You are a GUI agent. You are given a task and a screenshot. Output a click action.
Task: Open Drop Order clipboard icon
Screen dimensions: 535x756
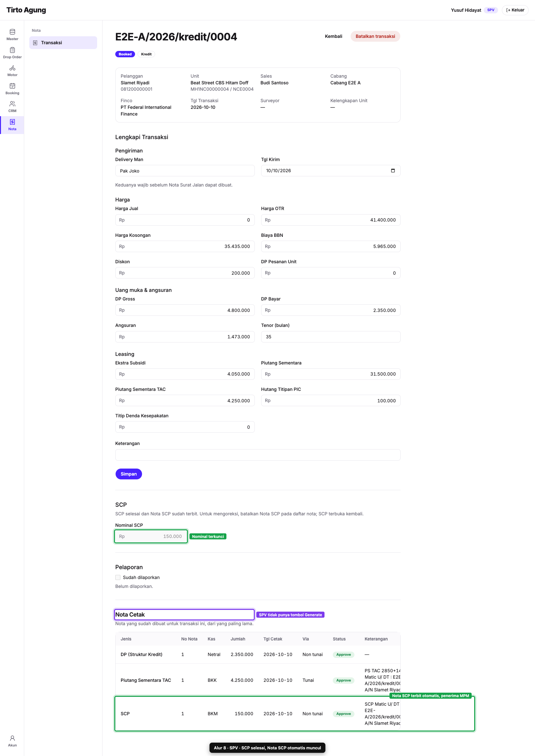coord(12,50)
